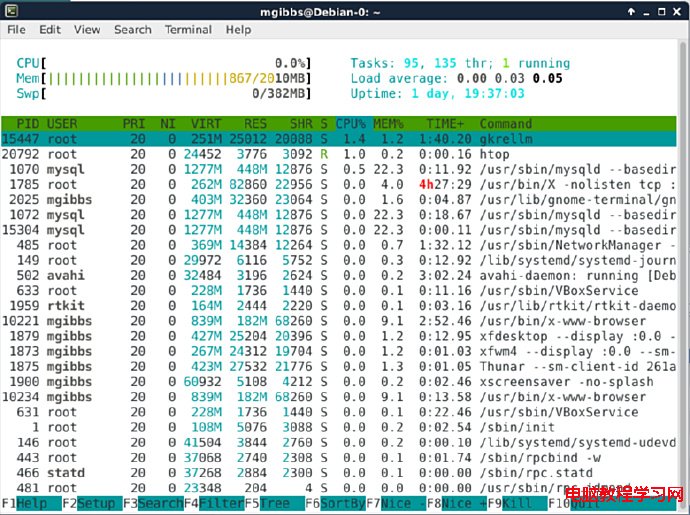Screen dimensions: 690x515
Task: Click the F4 Filter button
Action: pos(214,503)
